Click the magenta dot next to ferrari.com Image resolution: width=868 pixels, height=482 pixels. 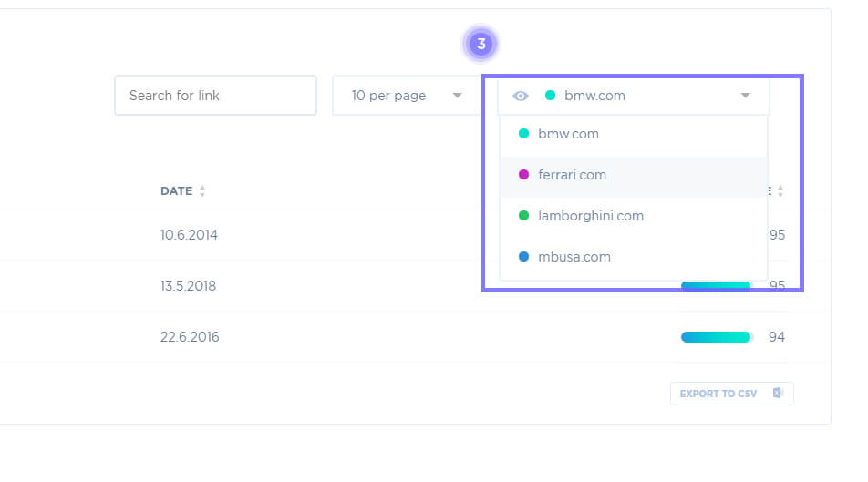pyautogui.click(x=523, y=175)
